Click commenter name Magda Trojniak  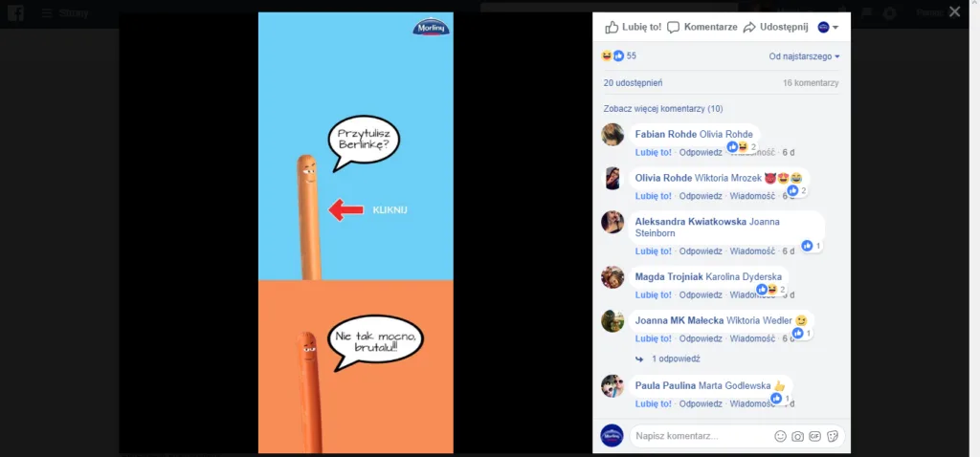pos(669,277)
